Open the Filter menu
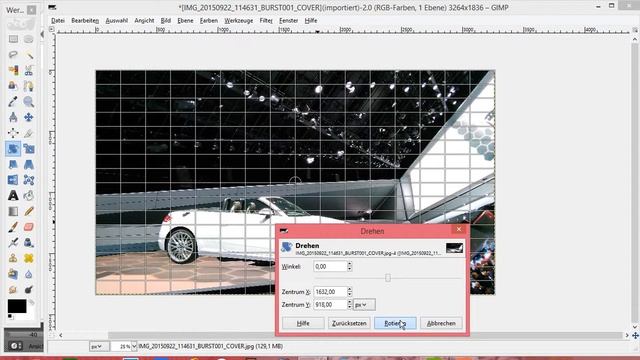This screenshot has height=360, width=640. point(266,20)
